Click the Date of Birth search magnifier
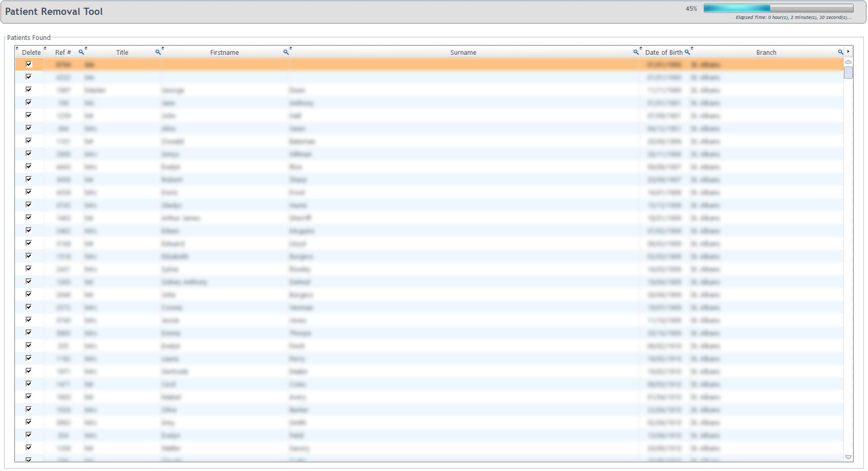Image resolution: width=868 pixels, height=471 pixels. click(x=687, y=52)
